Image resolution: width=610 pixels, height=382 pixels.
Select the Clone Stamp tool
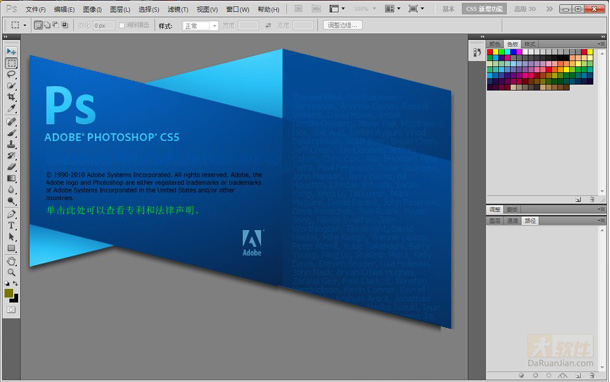11,144
